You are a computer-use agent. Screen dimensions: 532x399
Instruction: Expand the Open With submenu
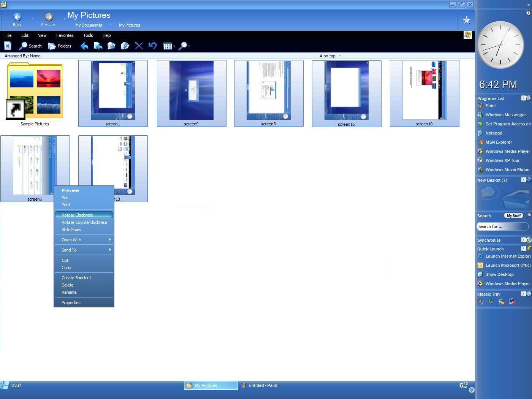[x=84, y=240]
